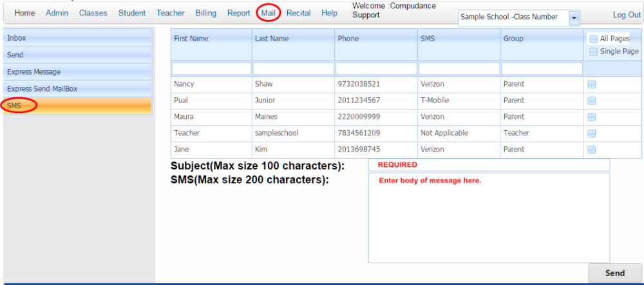Click the 'Jane' first name cell
The image size is (644, 285).
point(211,150)
